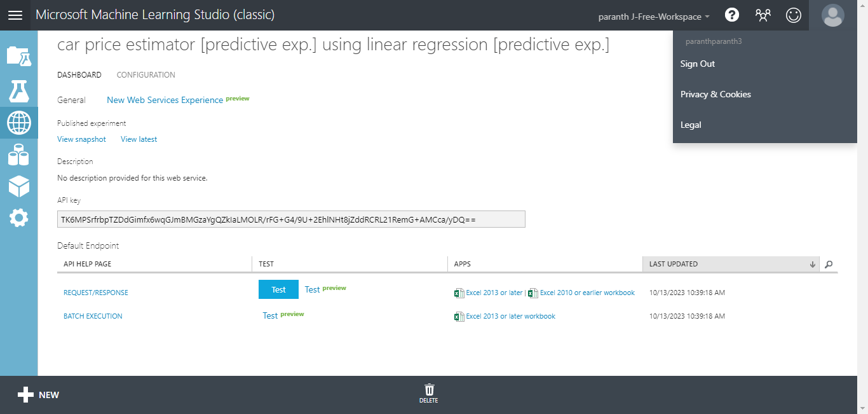Image resolution: width=868 pixels, height=414 pixels.
Task: Click the Help question mark icon
Action: click(731, 15)
